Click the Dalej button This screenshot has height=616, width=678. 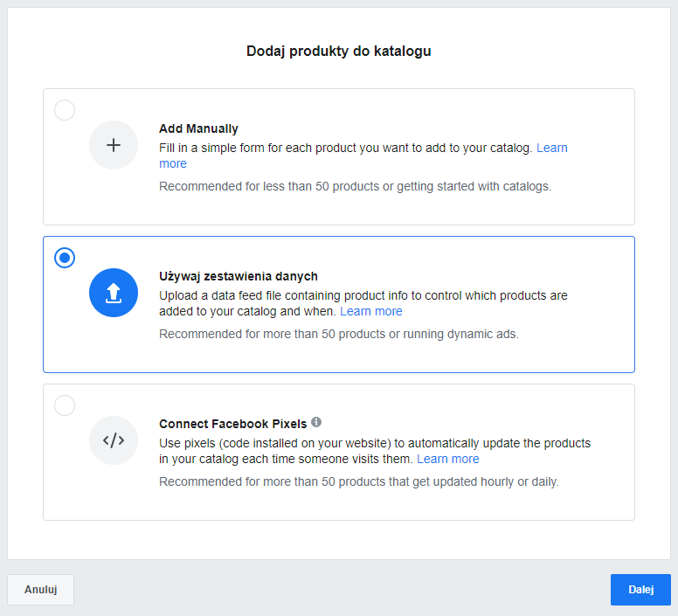(x=640, y=590)
